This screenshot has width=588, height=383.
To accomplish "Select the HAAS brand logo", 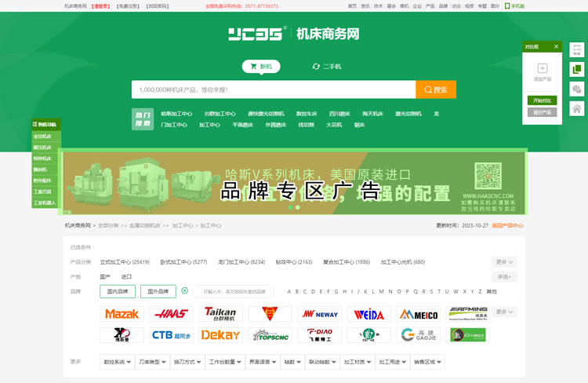I will pyautogui.click(x=172, y=314).
